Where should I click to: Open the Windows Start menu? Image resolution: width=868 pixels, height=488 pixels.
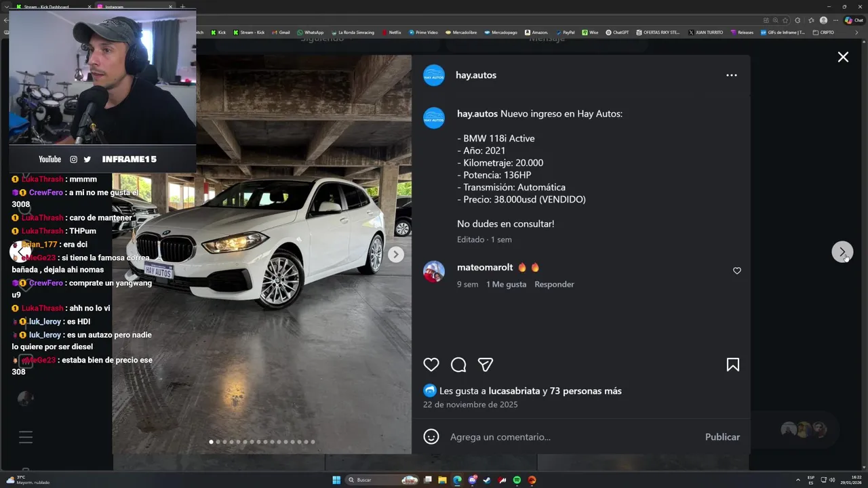click(x=336, y=480)
